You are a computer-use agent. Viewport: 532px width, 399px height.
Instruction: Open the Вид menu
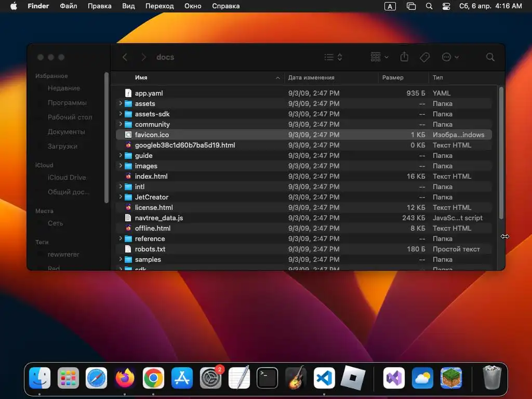[128, 6]
